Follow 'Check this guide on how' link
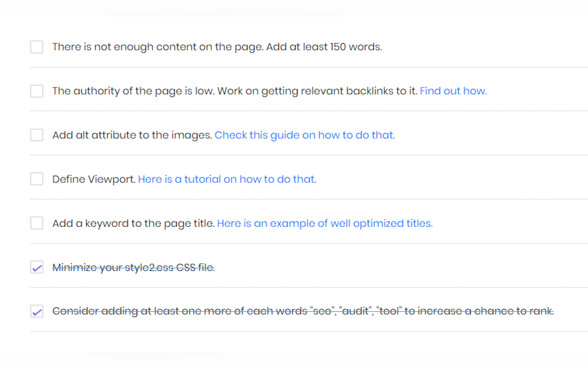Screen dimensions: 588x368 tap(305, 135)
